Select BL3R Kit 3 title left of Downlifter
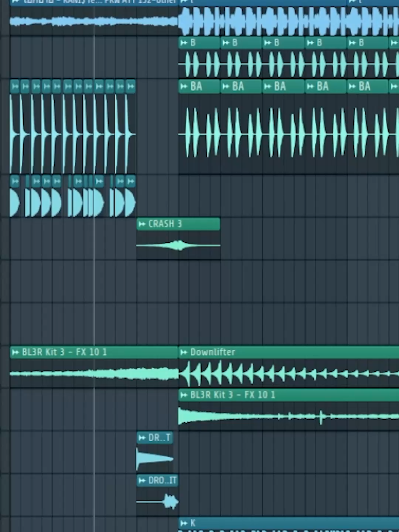Image resolution: width=399 pixels, height=532 pixels. point(64,352)
